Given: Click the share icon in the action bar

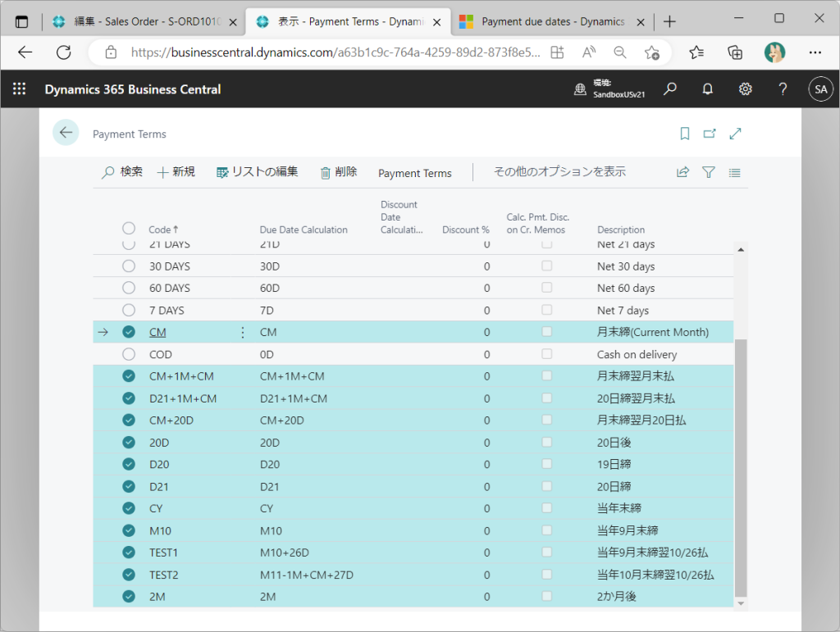Looking at the screenshot, I should (682, 172).
